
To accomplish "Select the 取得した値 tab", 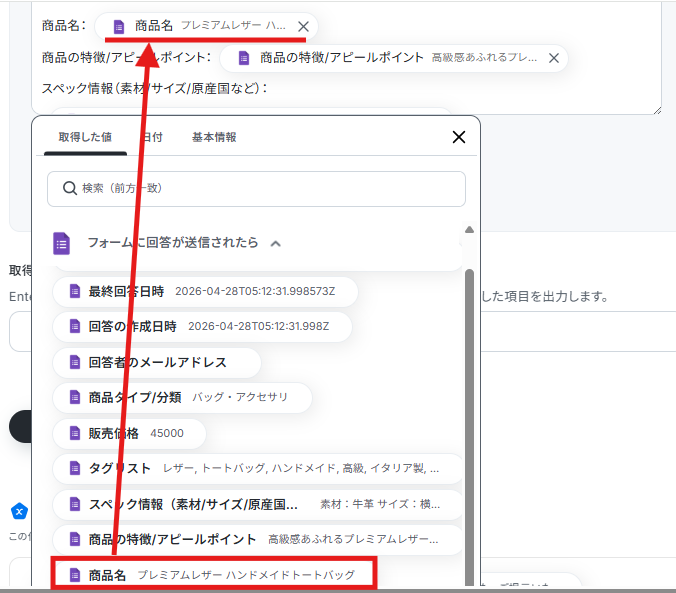I will point(85,137).
